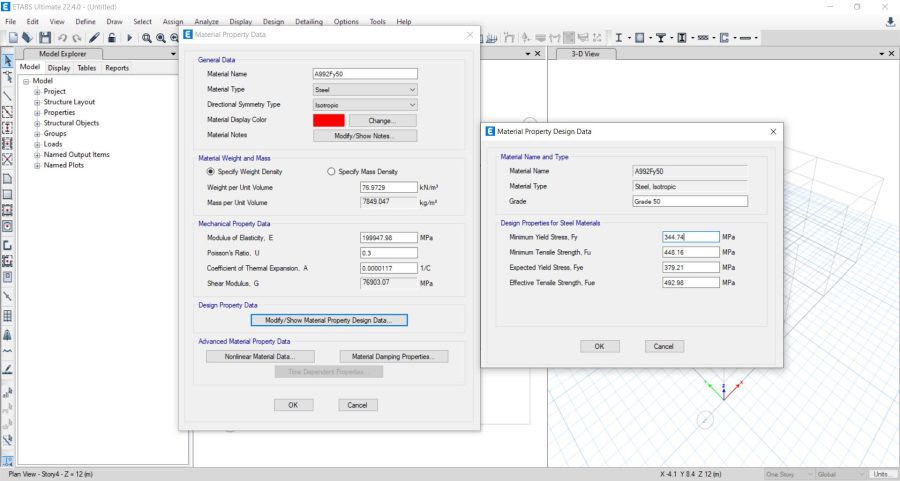
Task: Click the Modulus of Elasticity E field
Action: [389, 238]
